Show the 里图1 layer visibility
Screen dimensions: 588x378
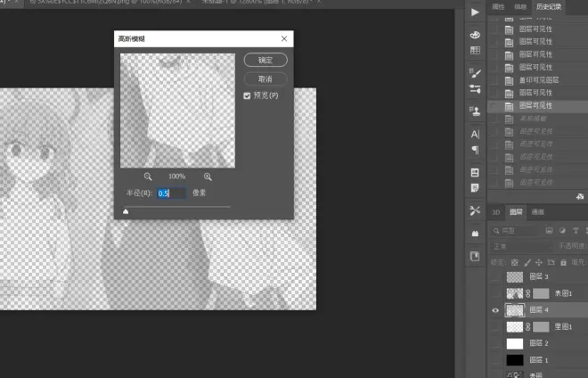(x=495, y=327)
